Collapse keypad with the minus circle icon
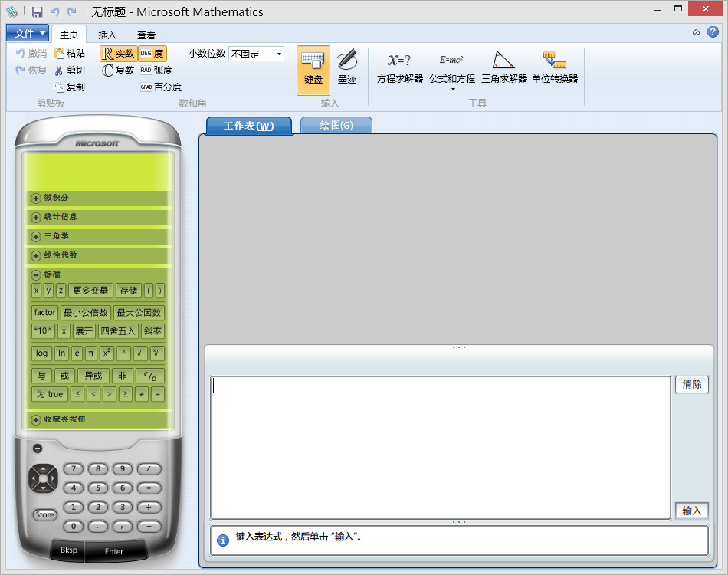The width and height of the screenshot is (728, 575). point(38,449)
